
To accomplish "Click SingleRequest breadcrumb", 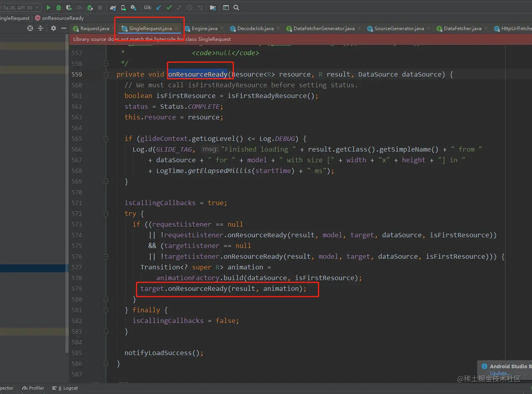I will click(15, 18).
